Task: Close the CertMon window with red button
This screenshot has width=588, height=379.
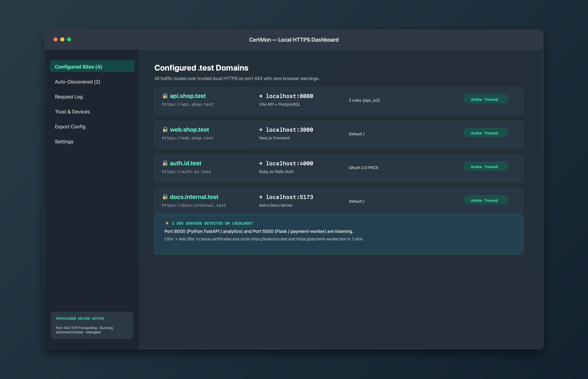Action: coord(56,39)
